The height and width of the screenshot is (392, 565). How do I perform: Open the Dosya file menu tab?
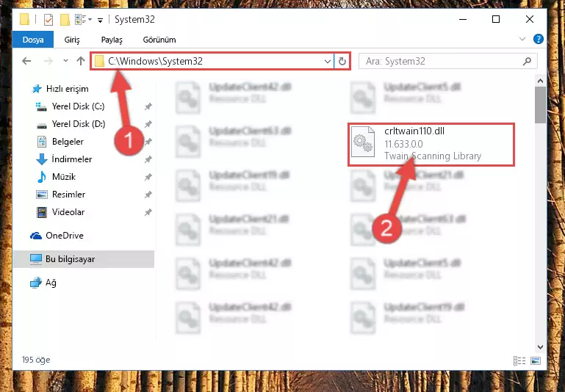click(x=33, y=40)
